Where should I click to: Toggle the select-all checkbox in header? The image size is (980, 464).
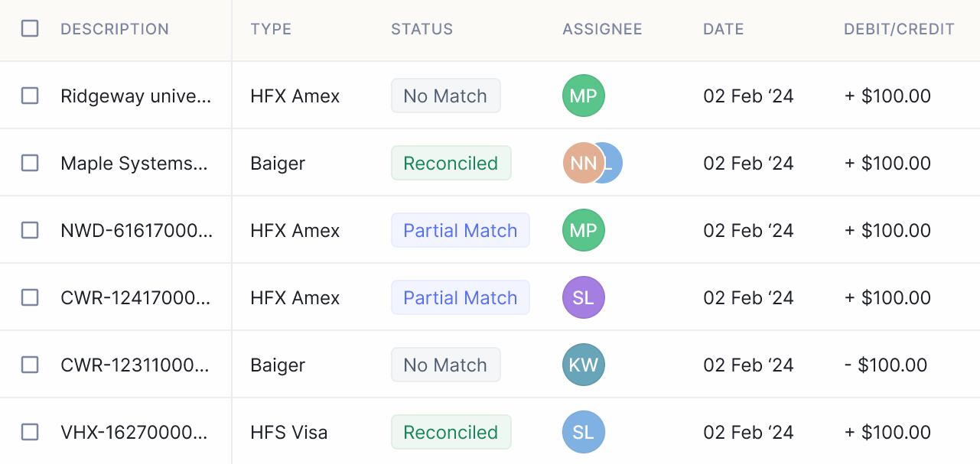(x=30, y=29)
